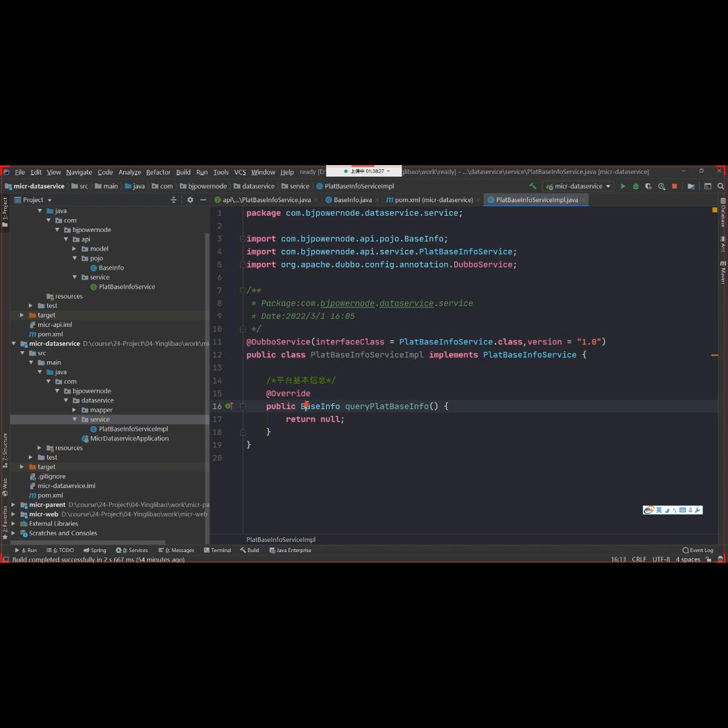Toggle the Structure side tool window
Screen dimensions: 728x728
click(5, 450)
